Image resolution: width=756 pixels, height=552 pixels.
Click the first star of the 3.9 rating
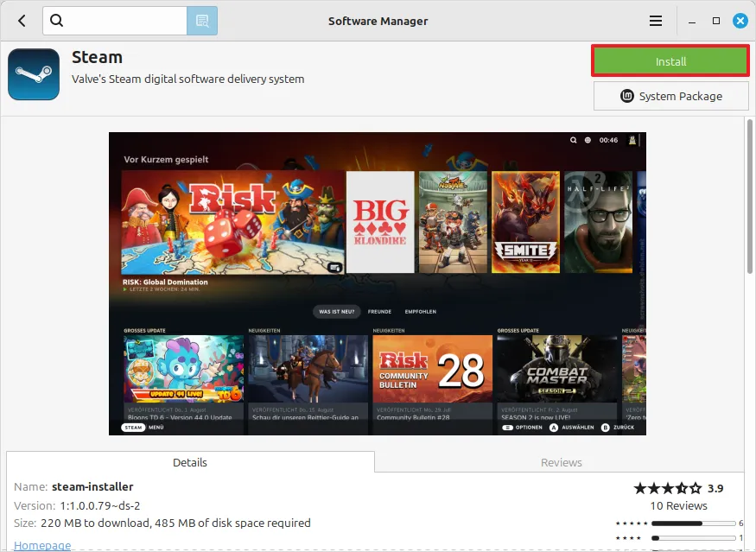pos(641,487)
